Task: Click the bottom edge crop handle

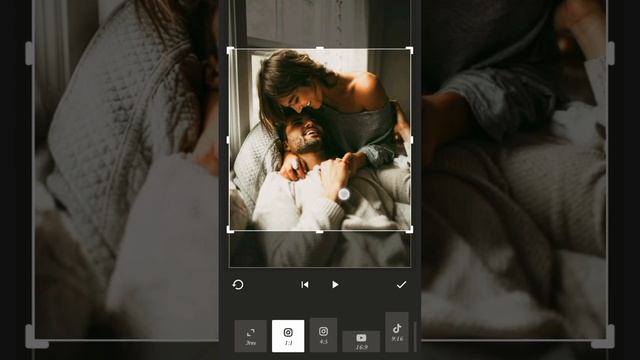Action: [x=320, y=231]
